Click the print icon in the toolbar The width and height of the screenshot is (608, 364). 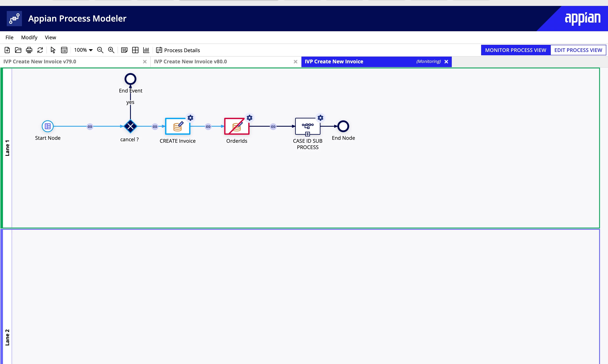tap(29, 50)
